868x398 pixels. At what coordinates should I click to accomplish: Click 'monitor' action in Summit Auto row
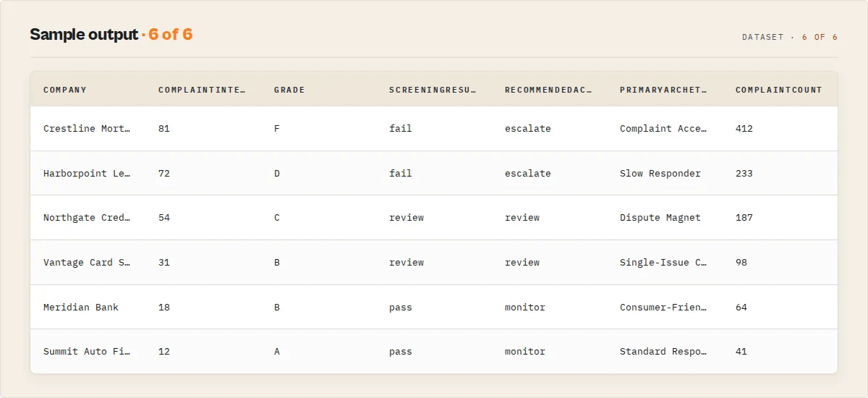(525, 352)
